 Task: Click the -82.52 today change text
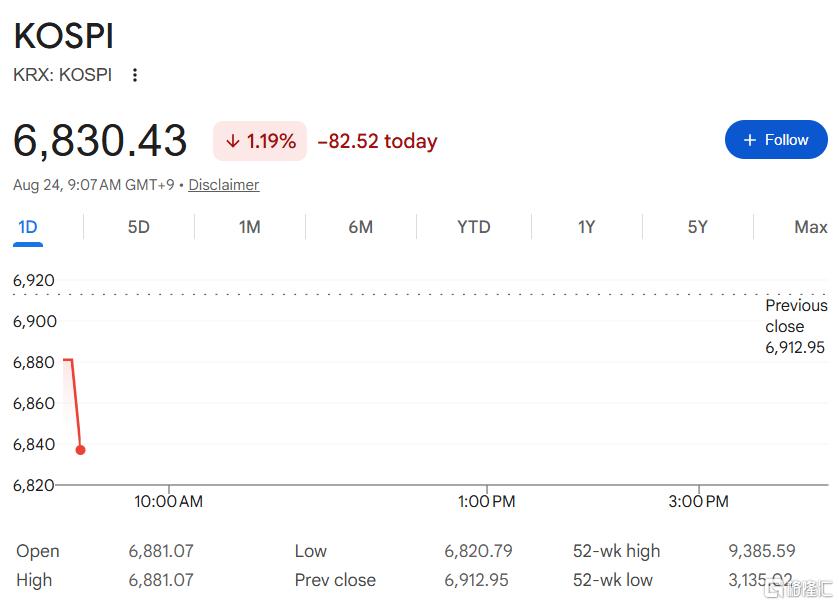coord(377,141)
